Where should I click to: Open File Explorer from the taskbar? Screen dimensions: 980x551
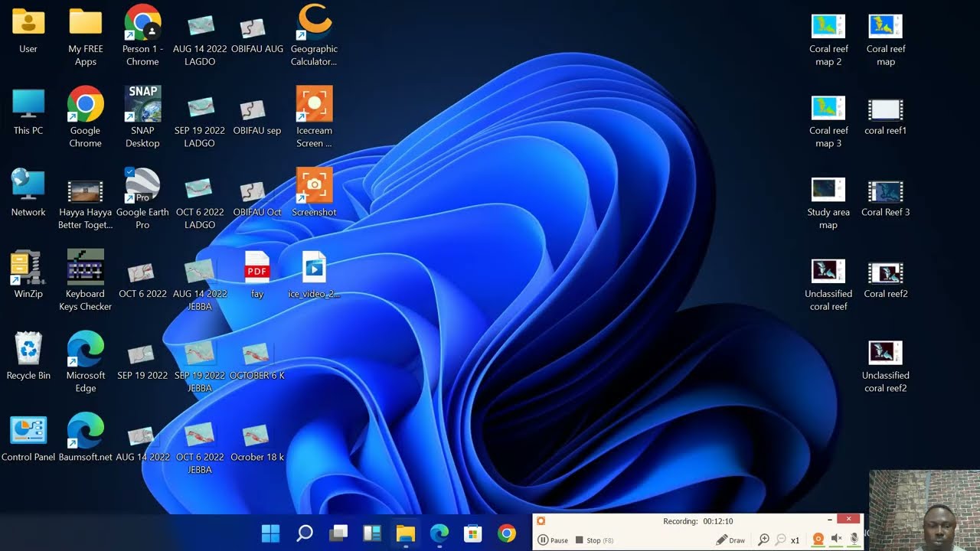pyautogui.click(x=405, y=533)
